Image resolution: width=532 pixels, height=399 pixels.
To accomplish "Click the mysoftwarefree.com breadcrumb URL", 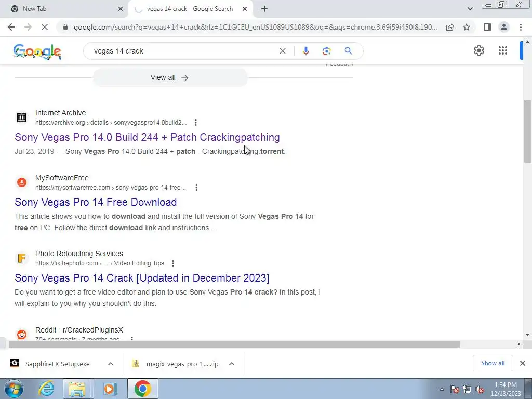I will coord(111,188).
